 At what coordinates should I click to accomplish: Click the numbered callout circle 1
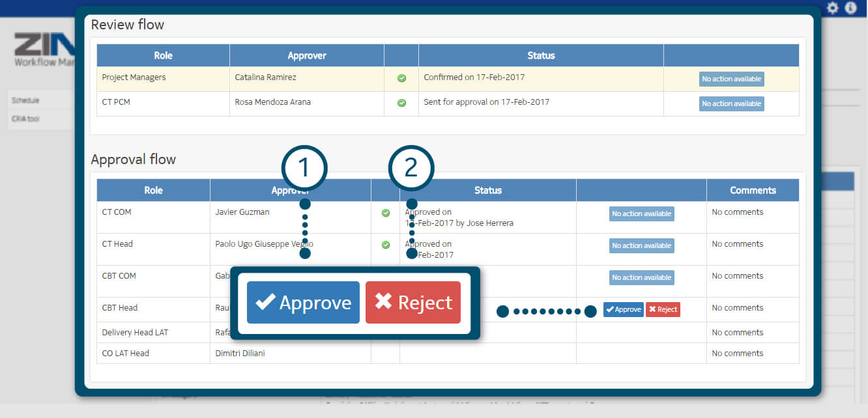(x=304, y=168)
